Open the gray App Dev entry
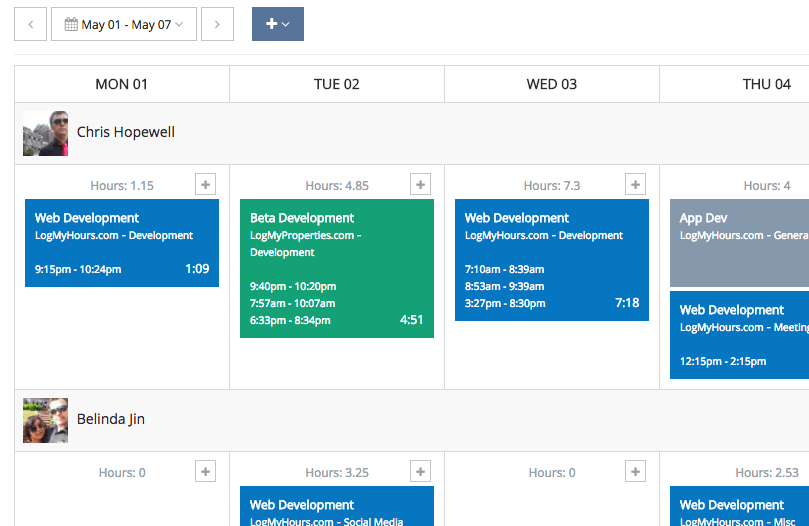Screen dimensions: 809x526 tap(739, 243)
